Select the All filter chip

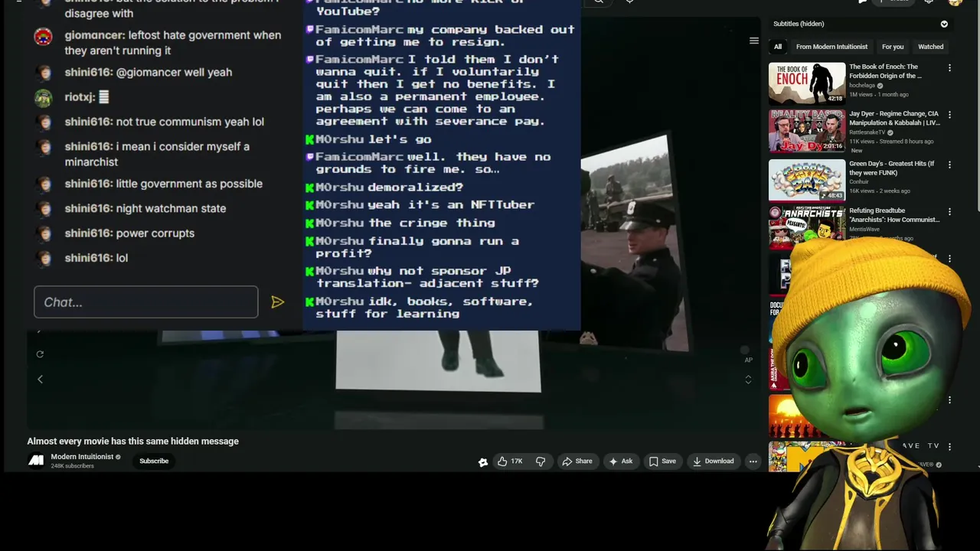click(x=778, y=47)
